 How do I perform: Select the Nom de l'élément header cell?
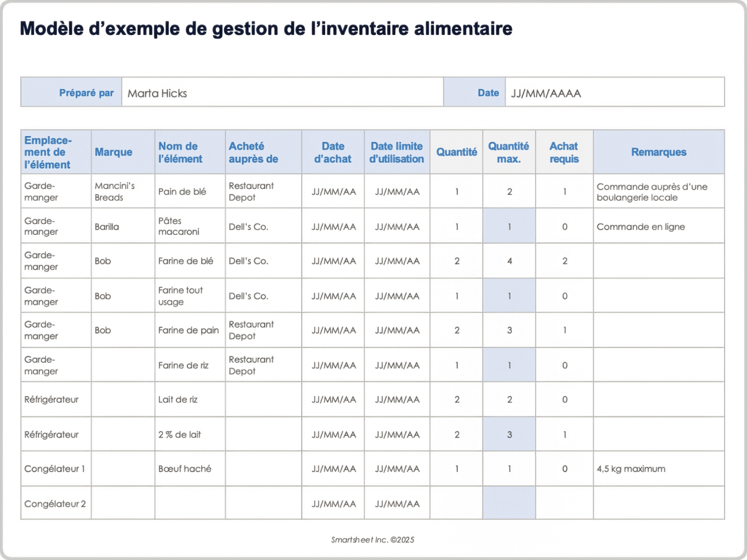click(181, 152)
